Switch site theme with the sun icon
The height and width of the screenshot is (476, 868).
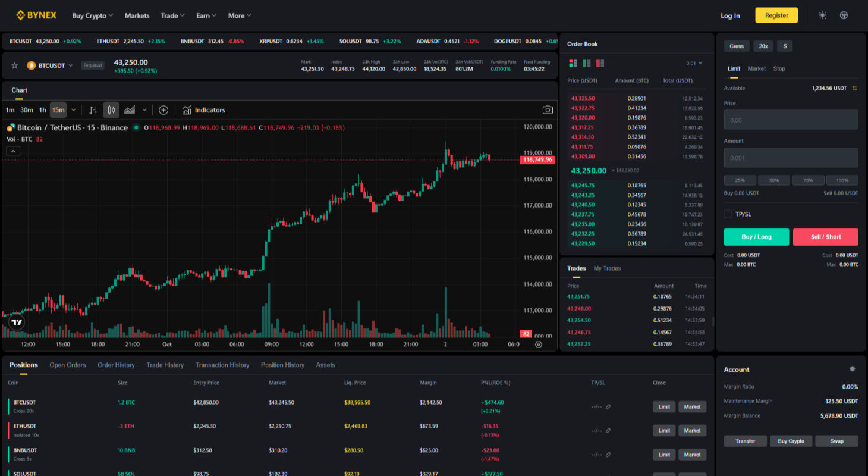coord(822,15)
